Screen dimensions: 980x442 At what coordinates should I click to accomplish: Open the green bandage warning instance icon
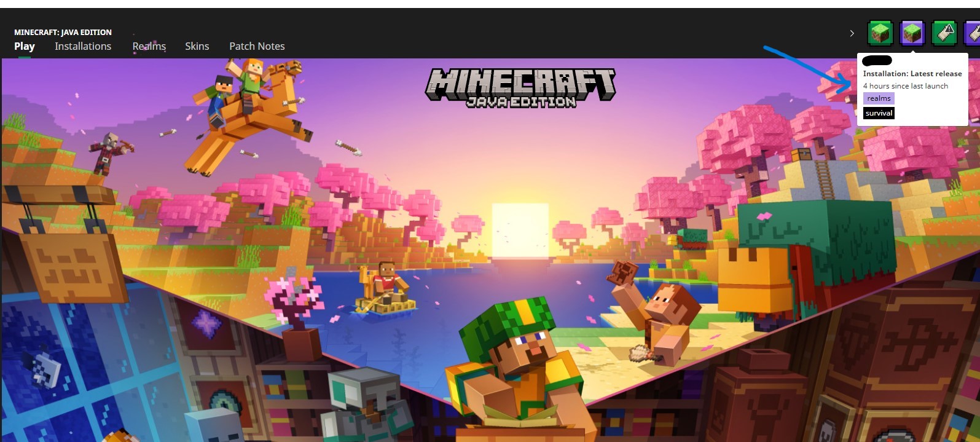[x=944, y=33]
